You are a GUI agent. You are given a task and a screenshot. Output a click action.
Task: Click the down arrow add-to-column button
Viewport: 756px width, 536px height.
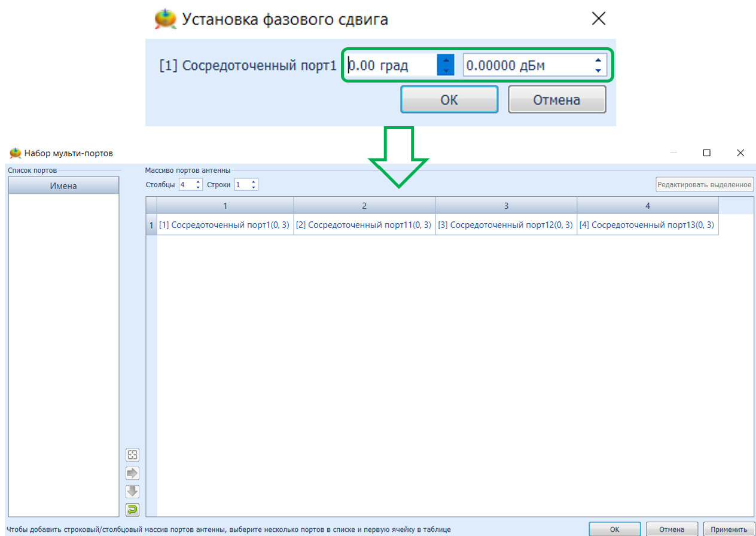coord(132,492)
